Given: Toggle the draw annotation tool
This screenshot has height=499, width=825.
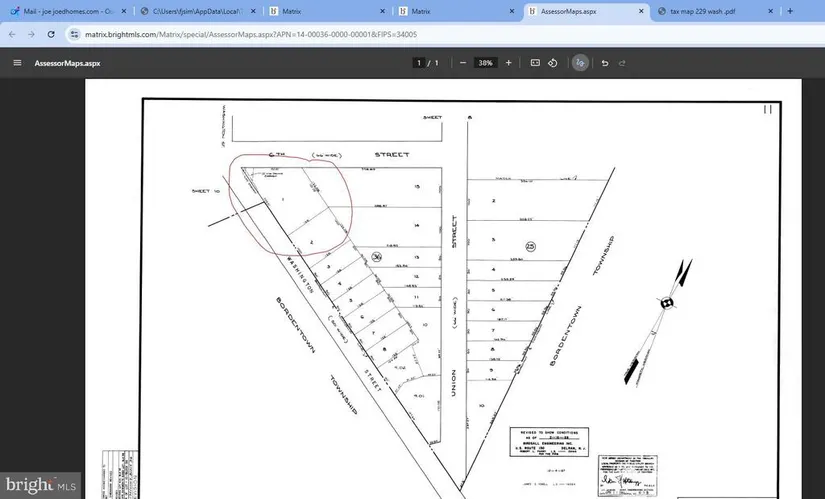Looking at the screenshot, I should coord(580,63).
